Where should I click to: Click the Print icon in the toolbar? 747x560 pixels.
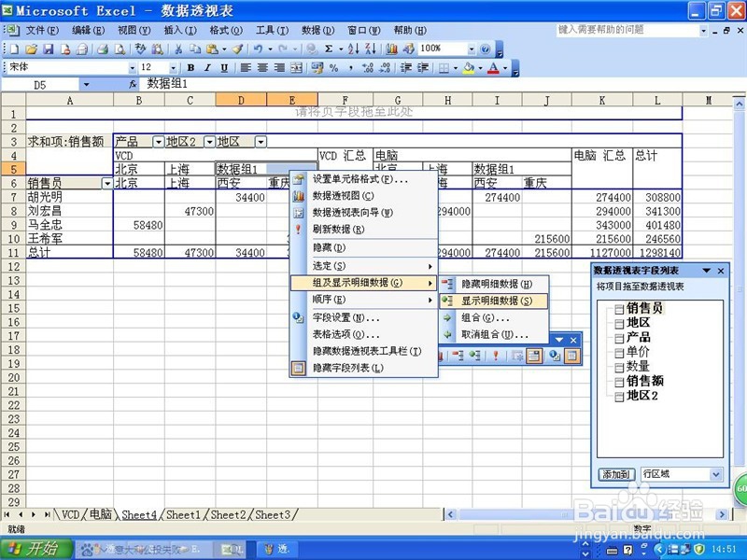tap(103, 49)
